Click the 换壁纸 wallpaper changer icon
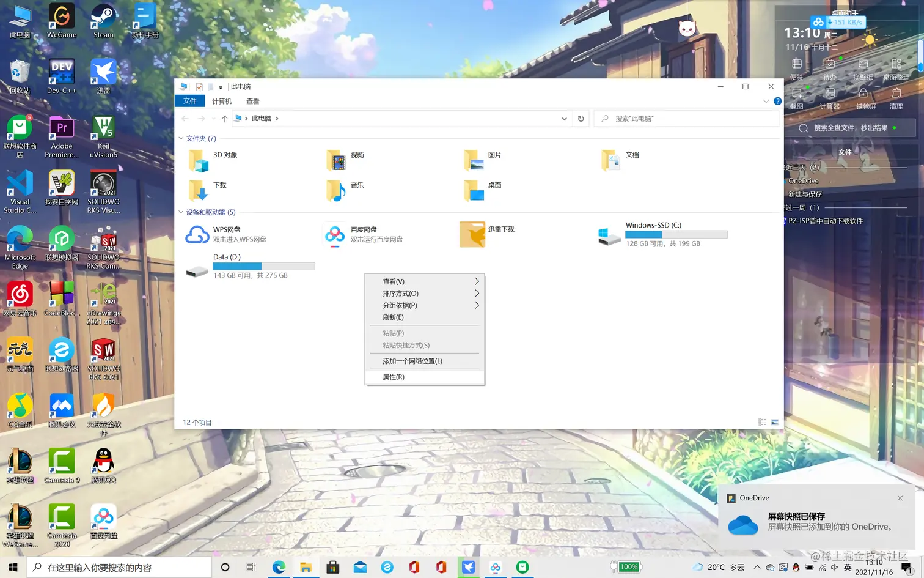Image resolution: width=924 pixels, height=578 pixels. 863,69
